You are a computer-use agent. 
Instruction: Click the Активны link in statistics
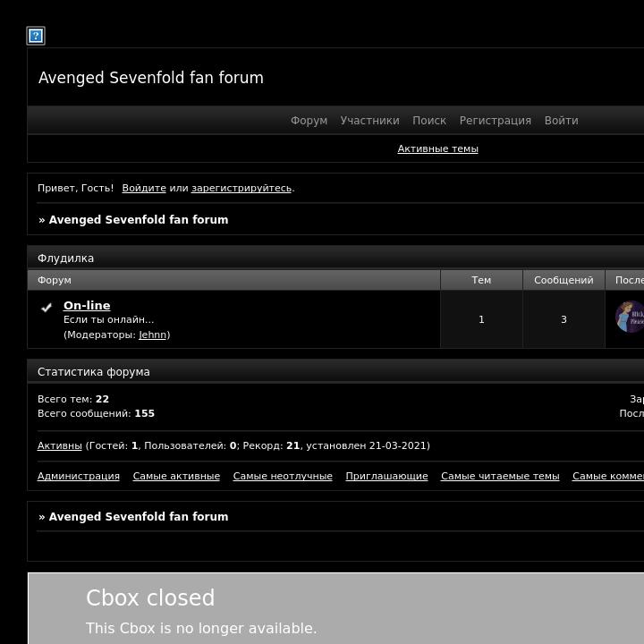click(x=60, y=445)
